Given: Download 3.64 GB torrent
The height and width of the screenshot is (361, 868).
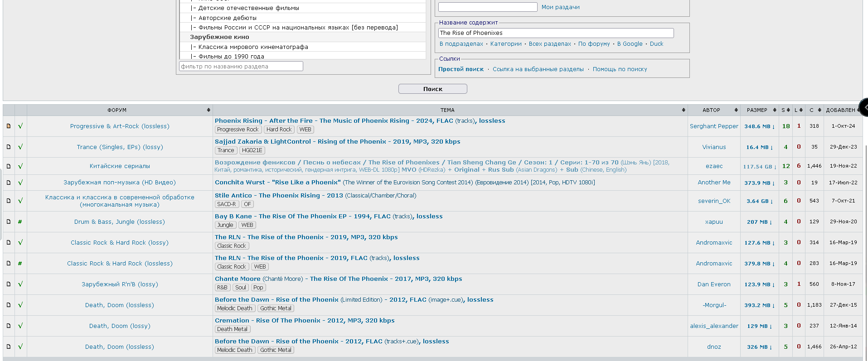Looking at the screenshot, I should click(759, 201).
